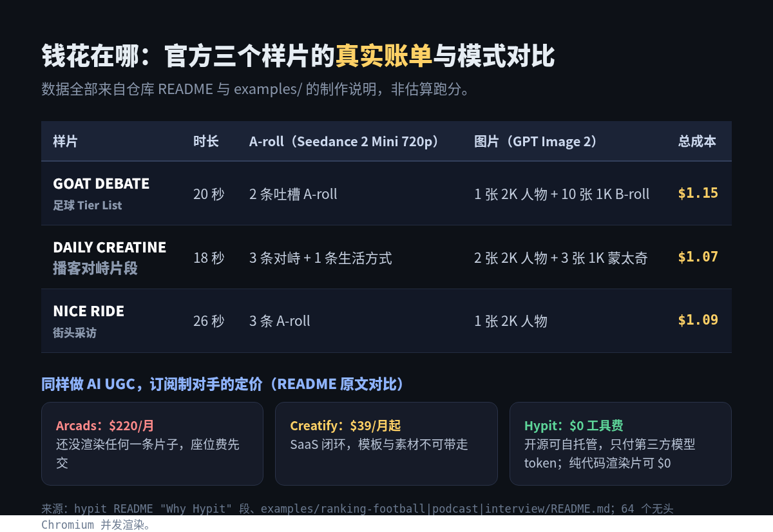Screen dimensions: 773x532
Task: Click the main title '钱花在哪' heading
Action: point(298,56)
